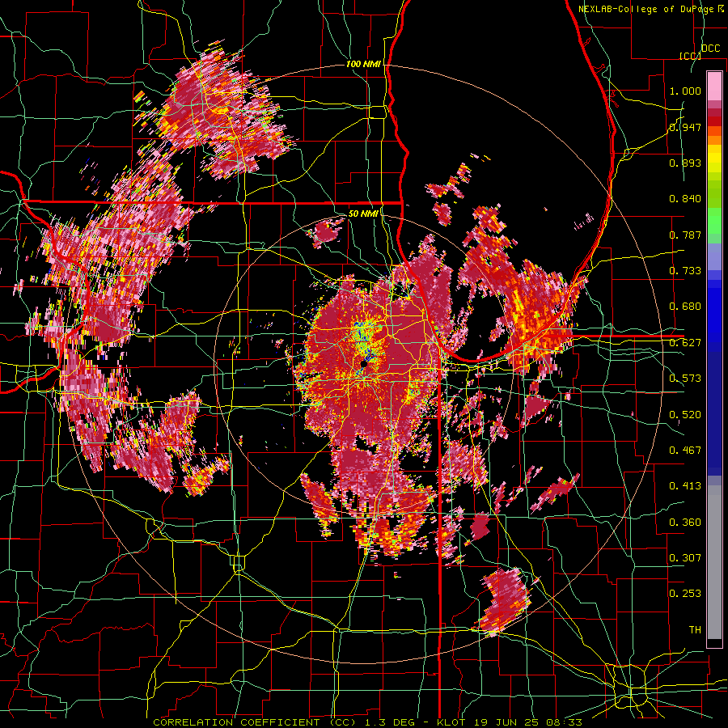728x728 pixels.
Task: Click the 0.947 scale value
Action: point(685,127)
